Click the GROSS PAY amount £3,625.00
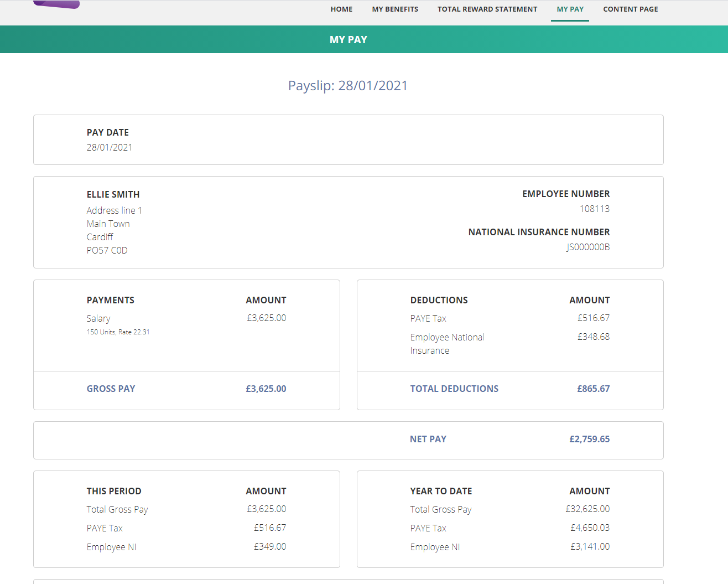The width and height of the screenshot is (728, 584). tap(266, 389)
